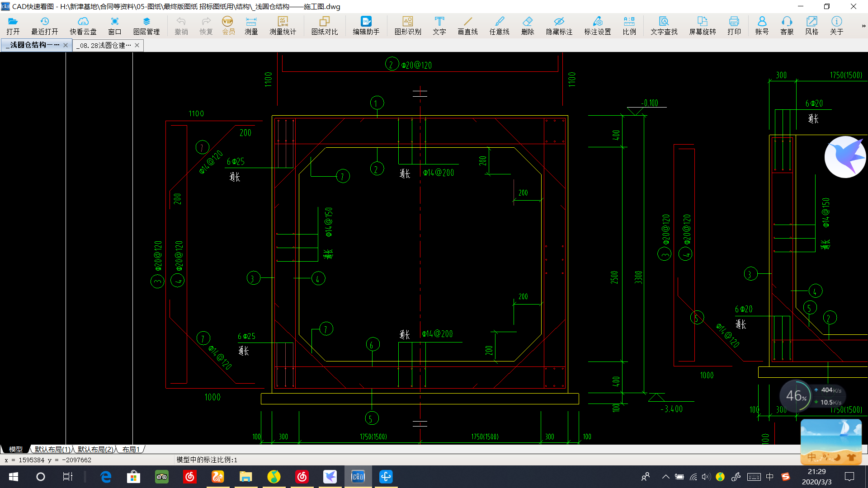The height and width of the screenshot is (488, 868).
Task: Click the -3.400 elevation label
Action: pyautogui.click(x=671, y=409)
